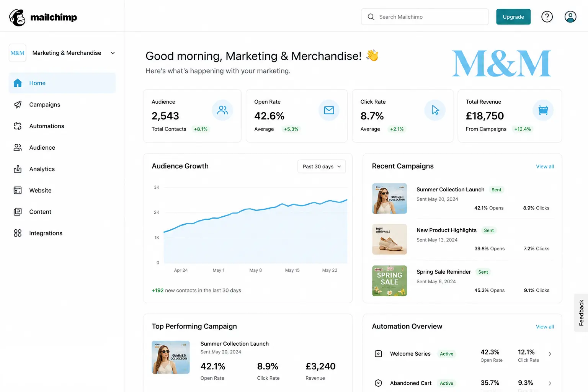Click the Abandoned Cart automation icon
Image resolution: width=588 pixels, height=392 pixels.
(378, 383)
